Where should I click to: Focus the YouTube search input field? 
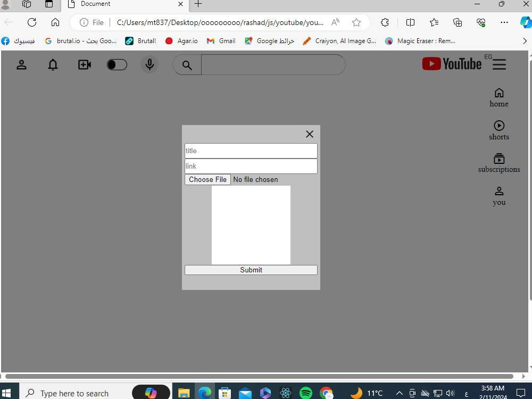pos(273,64)
